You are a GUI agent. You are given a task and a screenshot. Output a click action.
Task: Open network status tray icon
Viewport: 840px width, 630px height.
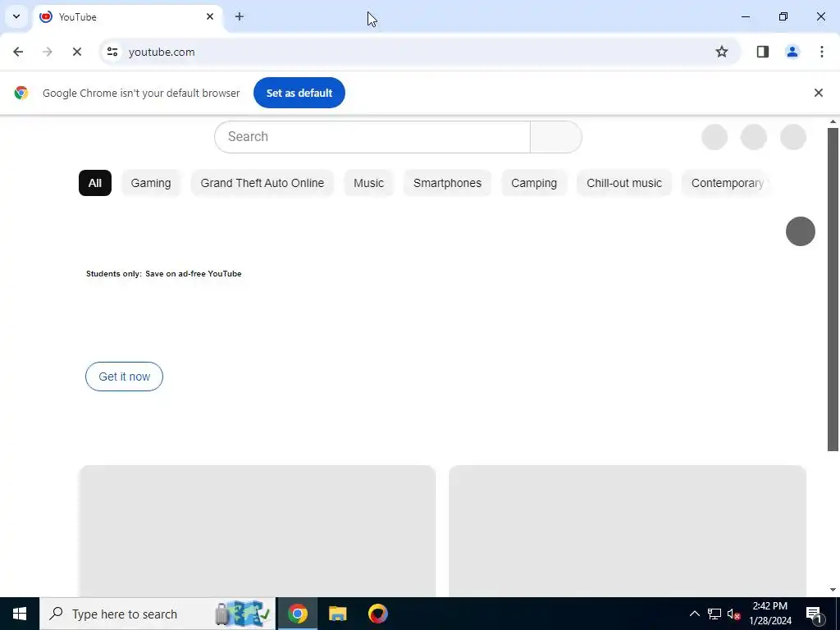point(714,614)
